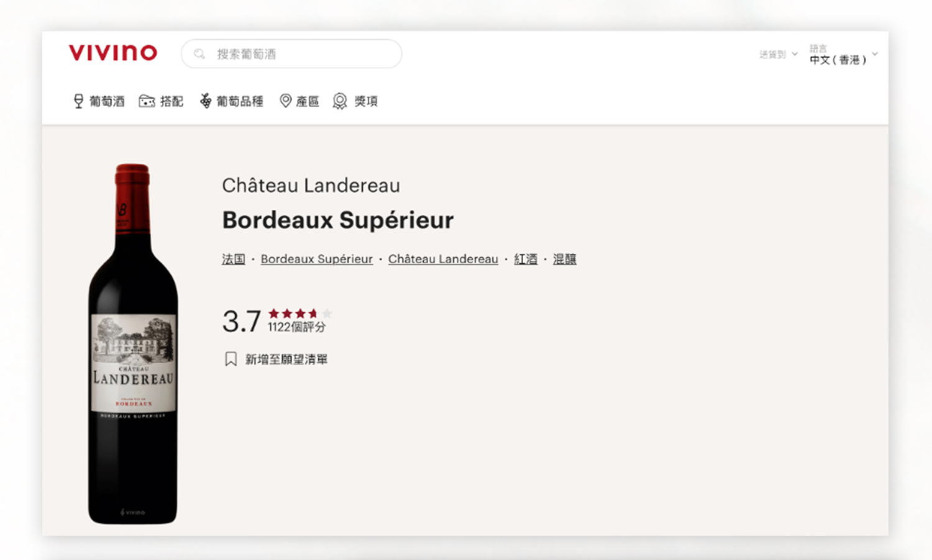Click the search magnifier icon

click(199, 54)
